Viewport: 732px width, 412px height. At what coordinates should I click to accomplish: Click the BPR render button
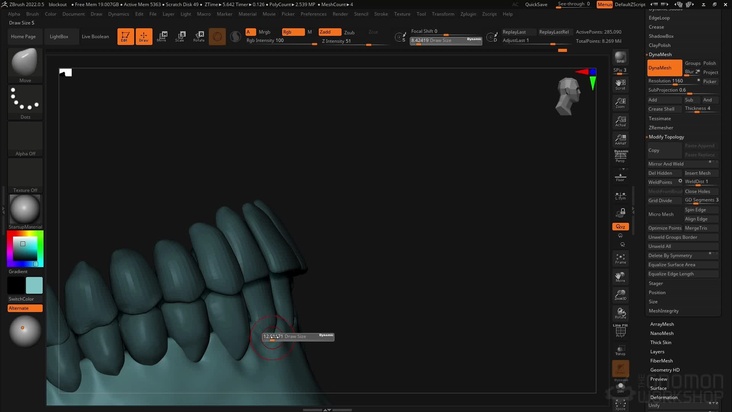point(620,58)
